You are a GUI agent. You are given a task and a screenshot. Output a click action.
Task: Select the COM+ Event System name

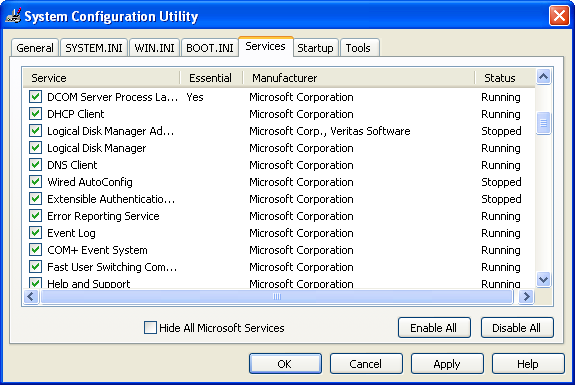point(97,250)
